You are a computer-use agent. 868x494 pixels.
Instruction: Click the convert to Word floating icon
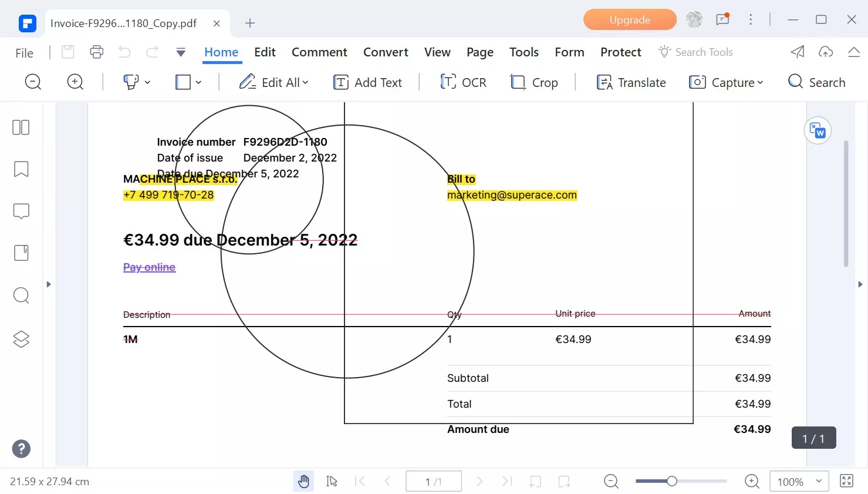tap(818, 130)
